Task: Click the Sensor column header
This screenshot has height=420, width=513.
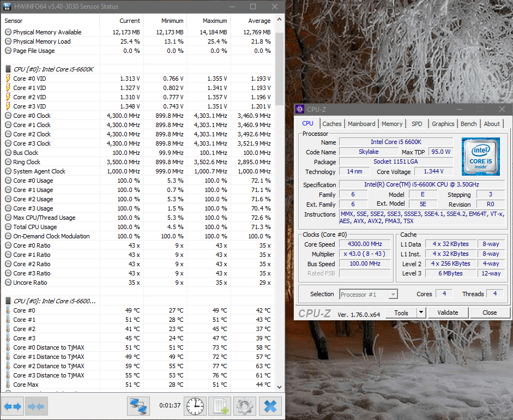Action: (x=50, y=21)
